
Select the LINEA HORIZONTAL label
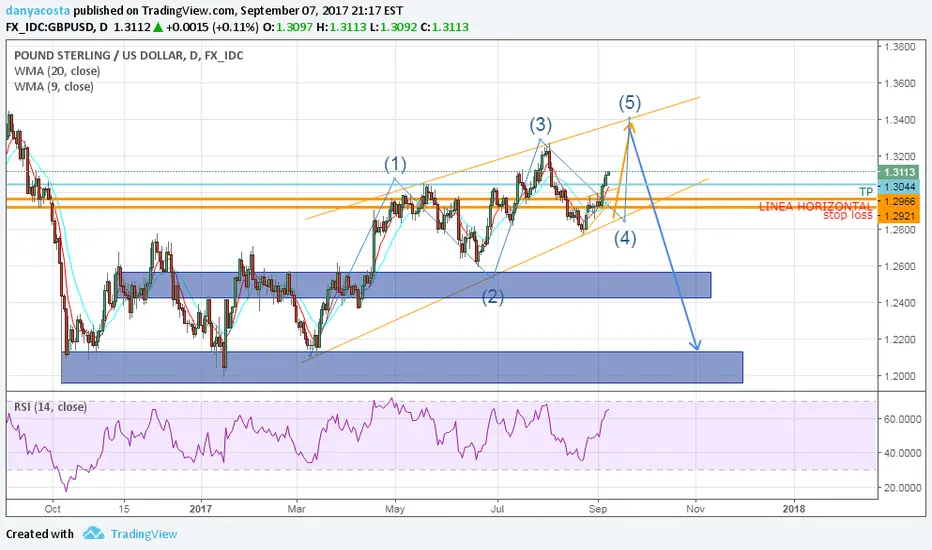816,206
